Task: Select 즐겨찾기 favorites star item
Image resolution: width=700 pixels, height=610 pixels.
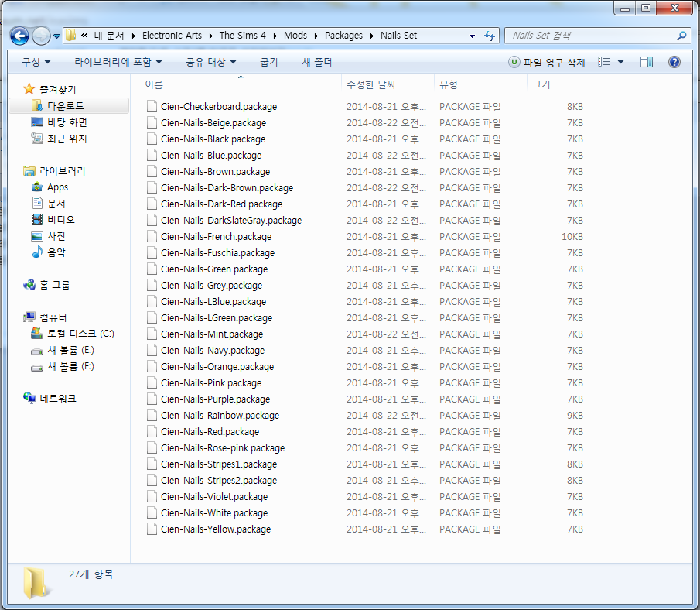Action: (50, 89)
